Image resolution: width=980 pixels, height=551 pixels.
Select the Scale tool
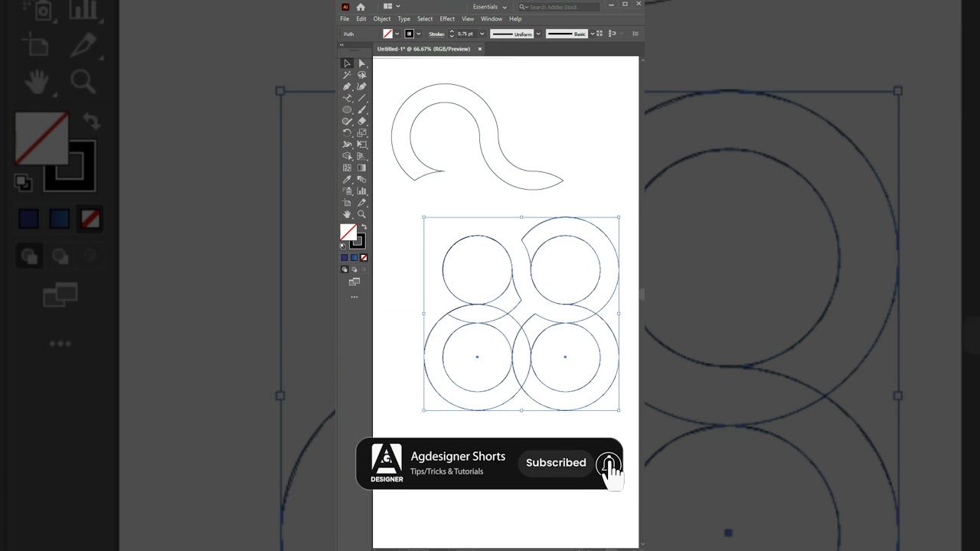[x=362, y=132]
